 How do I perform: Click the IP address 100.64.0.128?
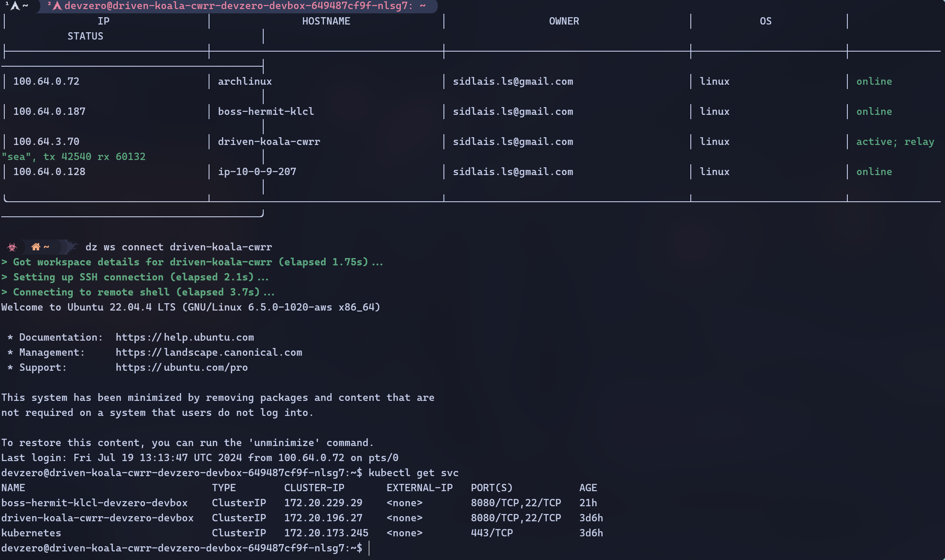pos(49,172)
